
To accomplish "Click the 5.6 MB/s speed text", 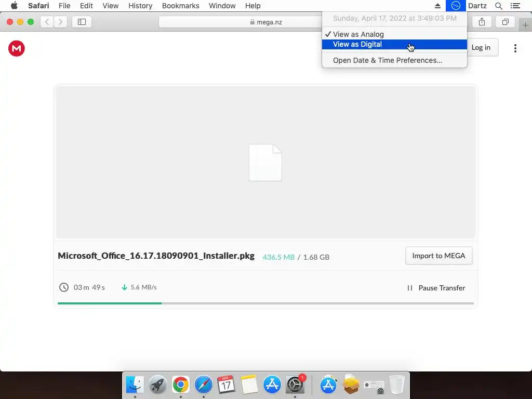I will [x=143, y=287].
